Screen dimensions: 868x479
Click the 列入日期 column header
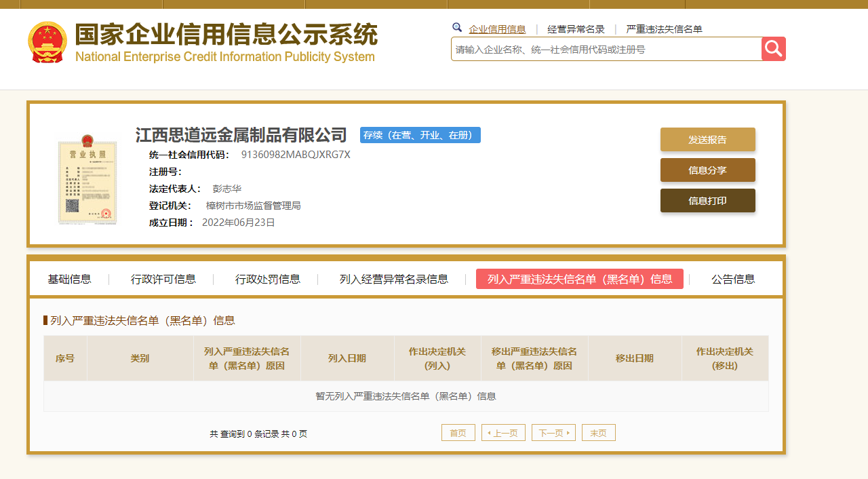(347, 358)
